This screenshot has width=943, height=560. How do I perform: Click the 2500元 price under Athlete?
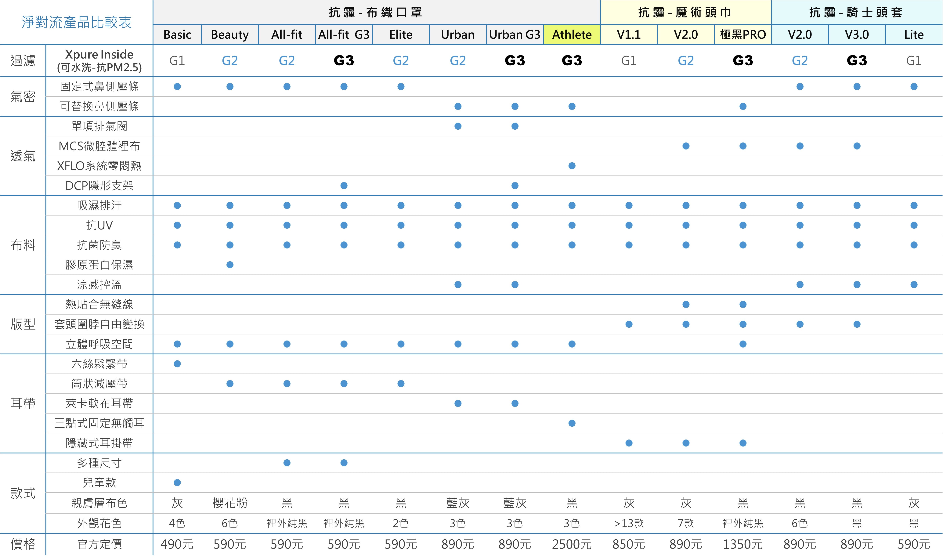[x=572, y=544]
